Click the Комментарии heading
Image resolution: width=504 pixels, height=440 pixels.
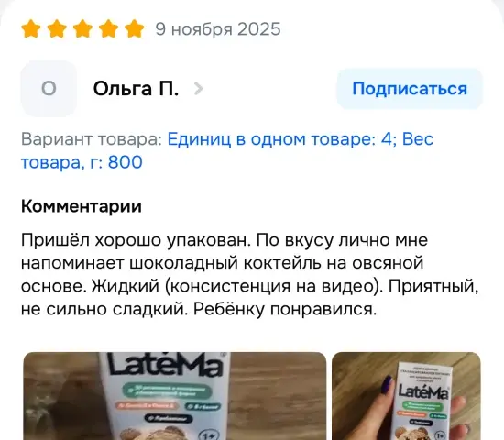(82, 206)
